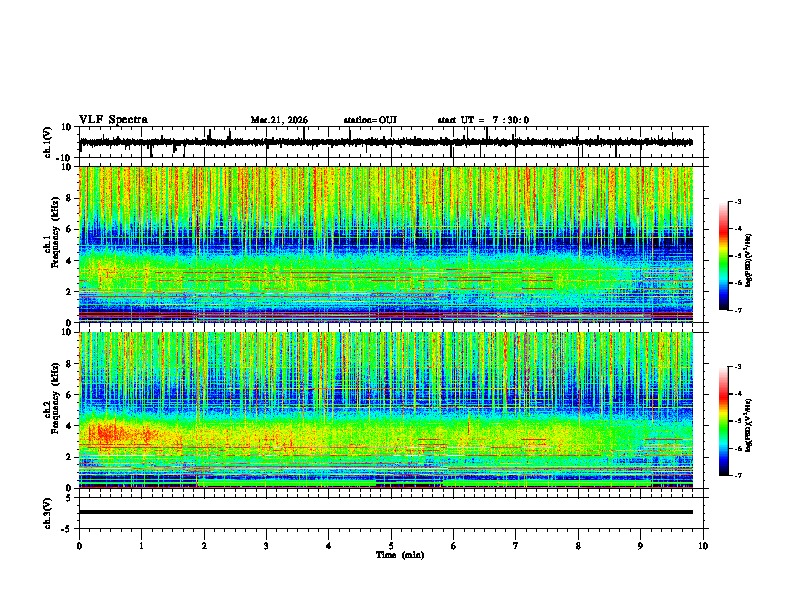Screen dimensions: 792x612
Task: Click the ch.2 spectrogram color scale bar
Action: (x=724, y=421)
